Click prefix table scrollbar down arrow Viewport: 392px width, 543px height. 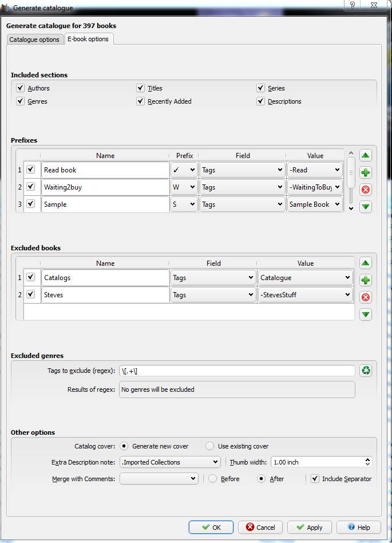point(351,208)
